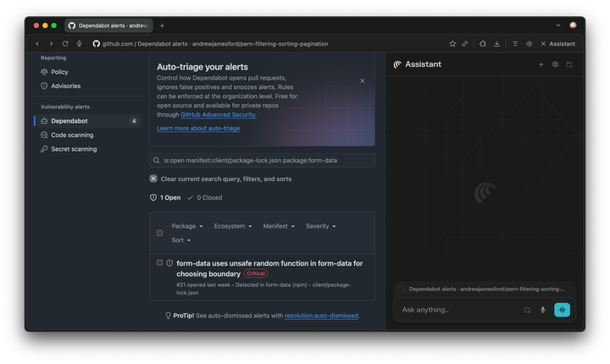
Task: Click the screenshot capture icon in Ask box
Action: point(527,310)
